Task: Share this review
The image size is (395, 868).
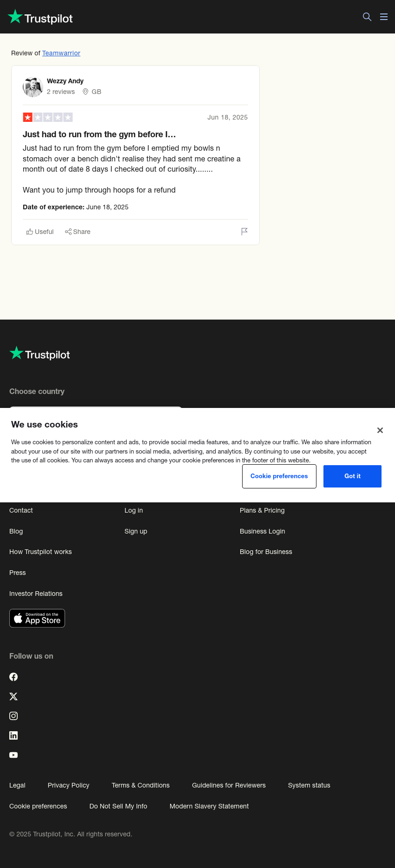Action: click(x=78, y=232)
